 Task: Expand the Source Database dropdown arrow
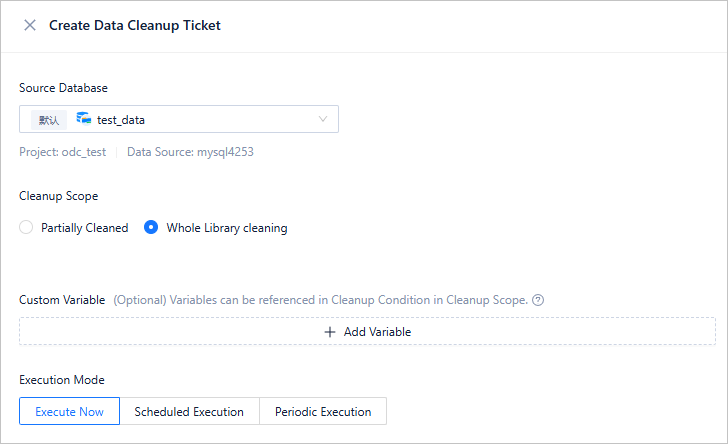[322, 120]
